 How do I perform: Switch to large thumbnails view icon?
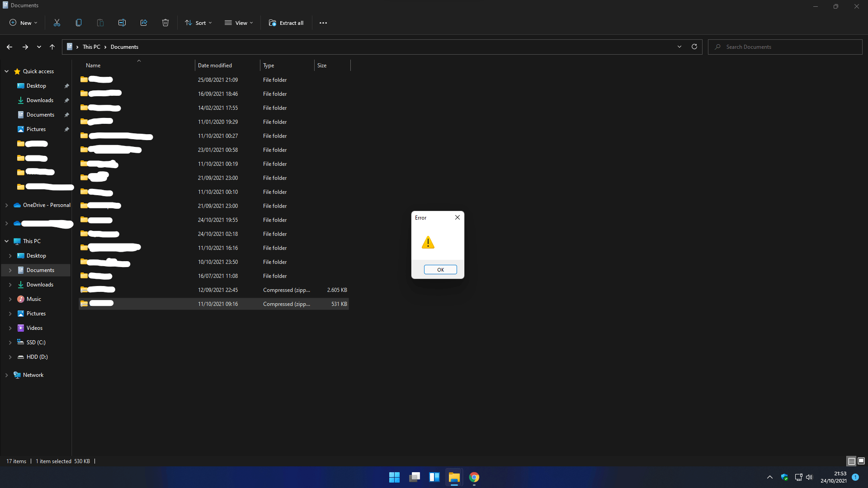(x=861, y=461)
